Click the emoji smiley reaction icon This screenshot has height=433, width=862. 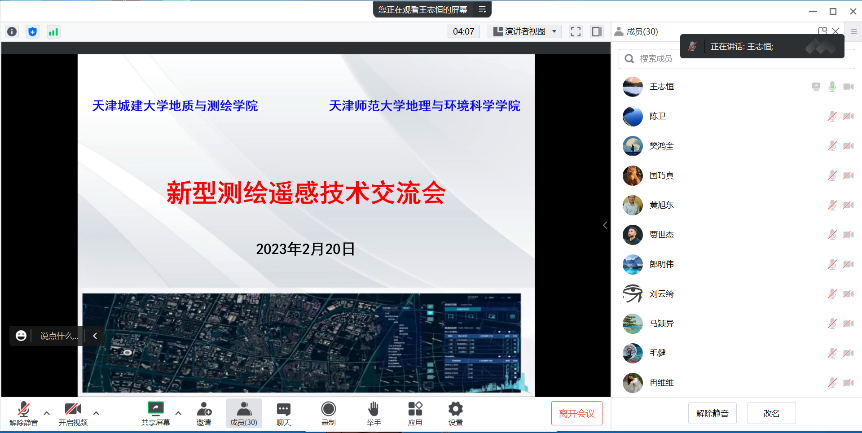click(21, 336)
